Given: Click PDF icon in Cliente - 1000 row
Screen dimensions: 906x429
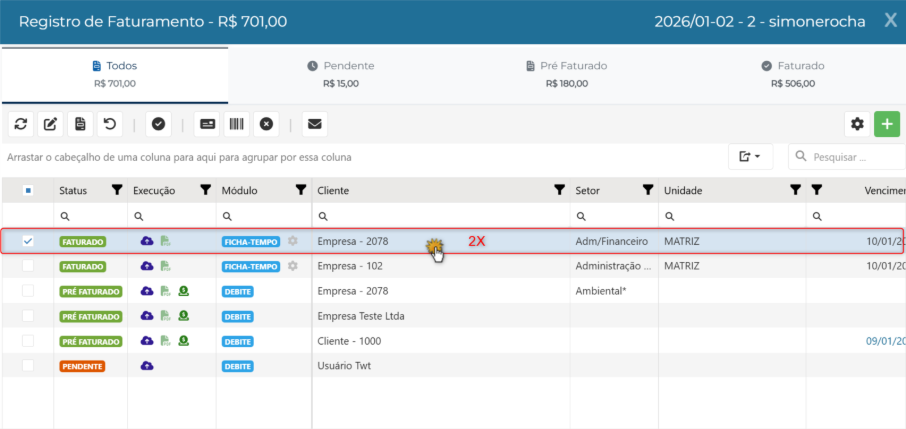Looking at the screenshot, I should 165,341.
